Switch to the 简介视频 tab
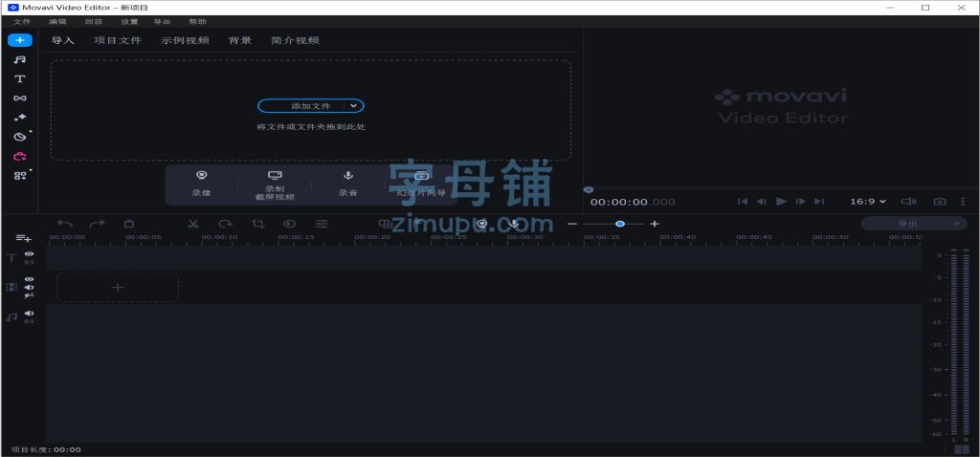 (x=295, y=40)
